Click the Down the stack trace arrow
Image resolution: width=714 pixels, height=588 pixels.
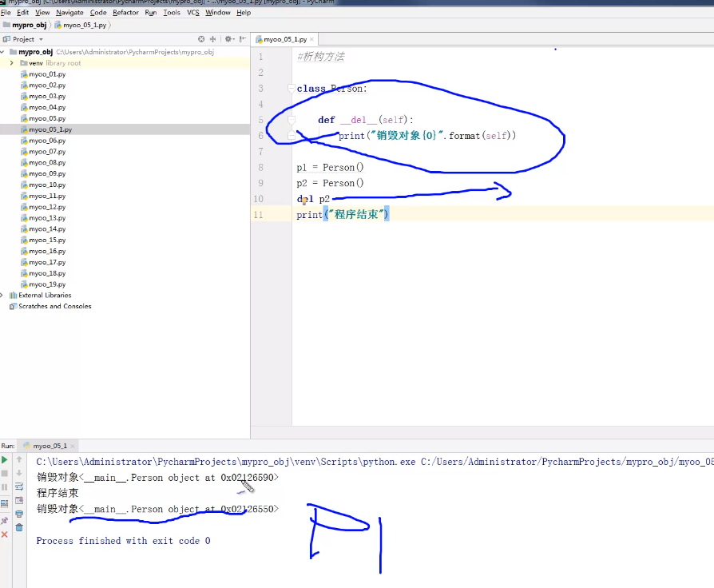(19, 473)
